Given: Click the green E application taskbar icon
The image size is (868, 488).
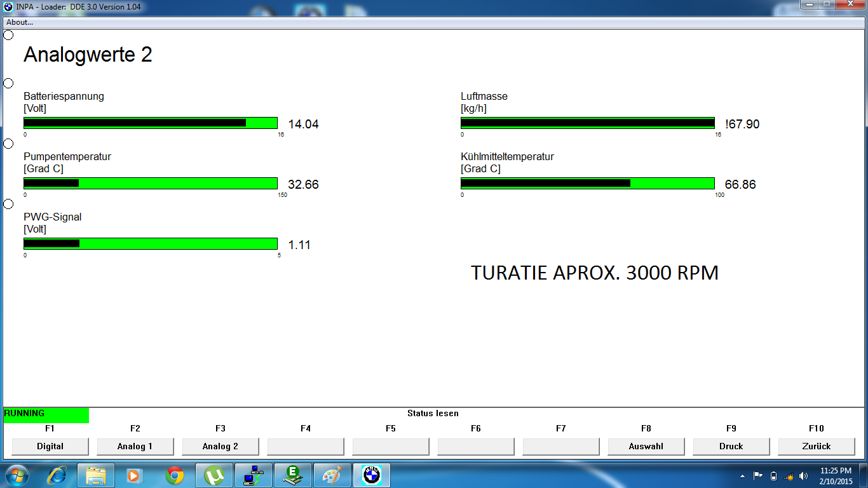Looking at the screenshot, I should (293, 475).
